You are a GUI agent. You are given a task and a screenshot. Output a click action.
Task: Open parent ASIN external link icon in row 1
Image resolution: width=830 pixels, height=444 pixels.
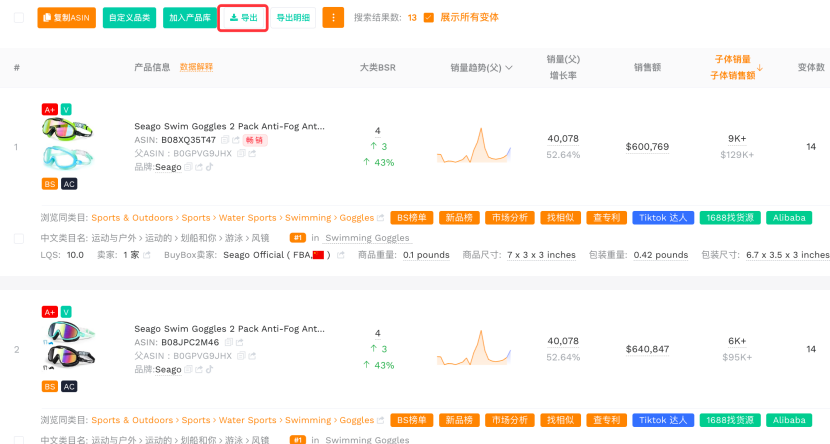252,153
